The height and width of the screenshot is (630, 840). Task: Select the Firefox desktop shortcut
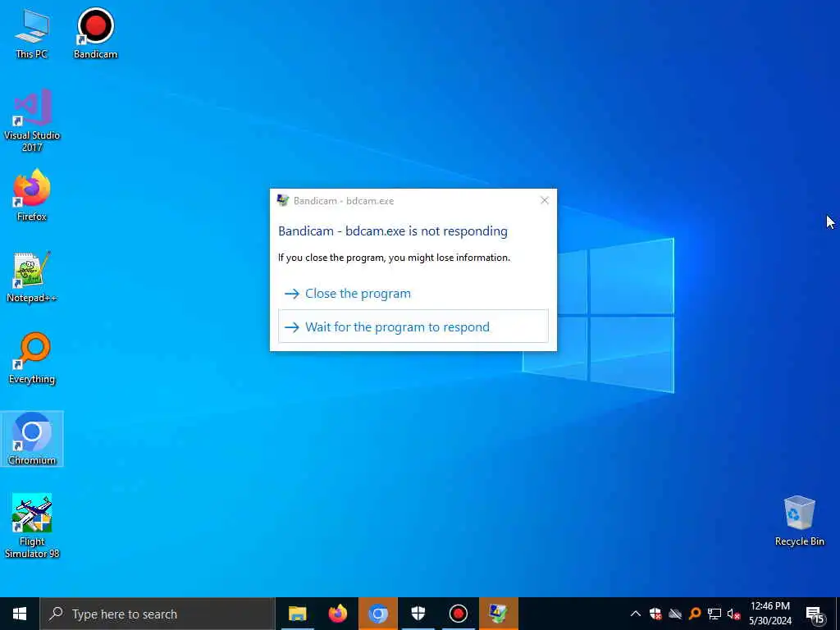pos(32,195)
